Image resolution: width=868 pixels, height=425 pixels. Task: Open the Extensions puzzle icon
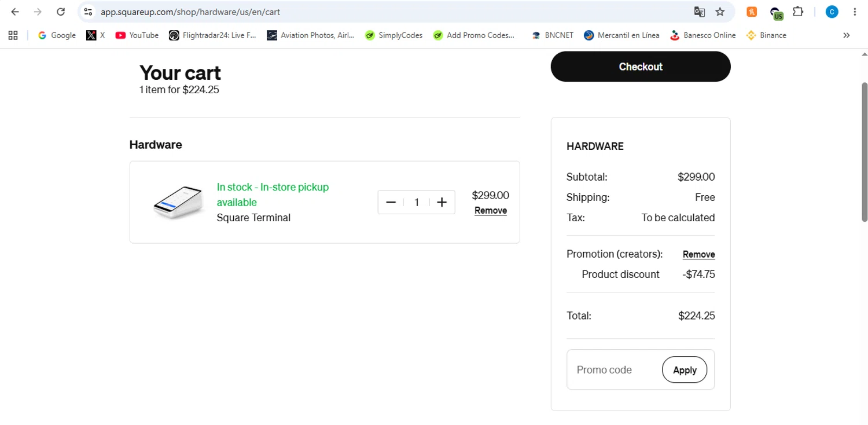tap(798, 12)
